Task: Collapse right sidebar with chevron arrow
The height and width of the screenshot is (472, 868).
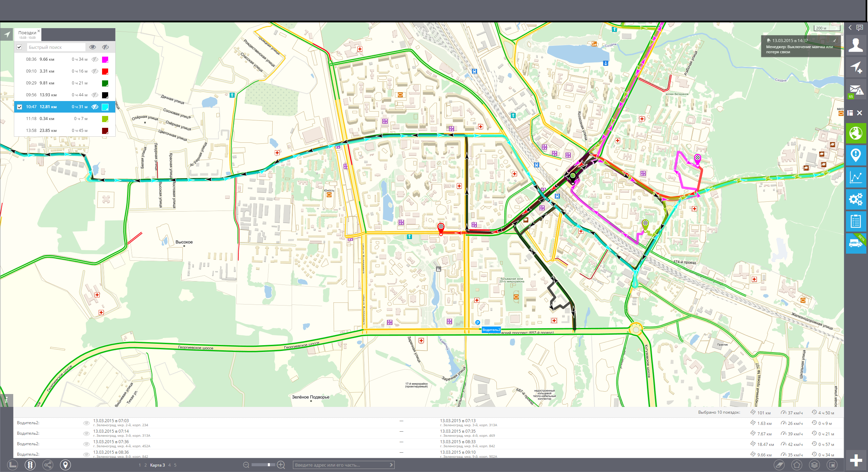Action: coord(850,27)
